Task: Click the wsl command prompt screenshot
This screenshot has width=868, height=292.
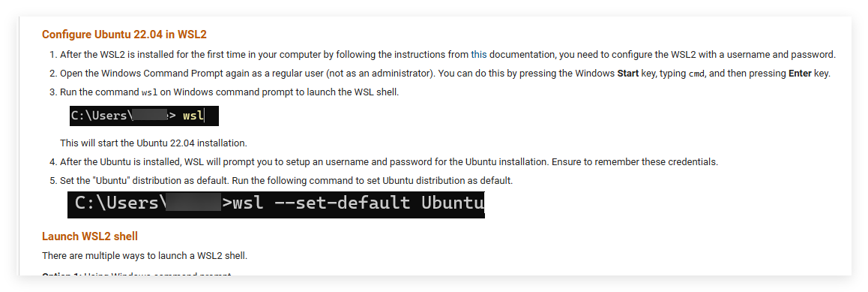Action: [144, 116]
